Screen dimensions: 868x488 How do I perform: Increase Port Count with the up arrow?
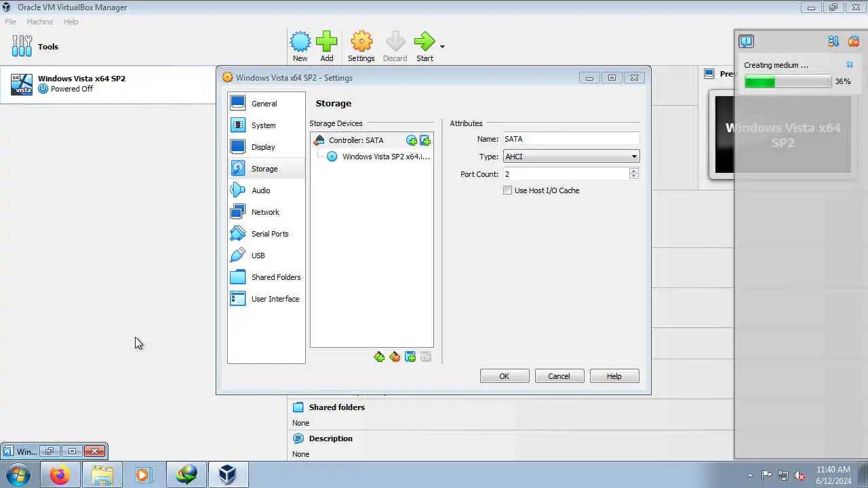634,171
